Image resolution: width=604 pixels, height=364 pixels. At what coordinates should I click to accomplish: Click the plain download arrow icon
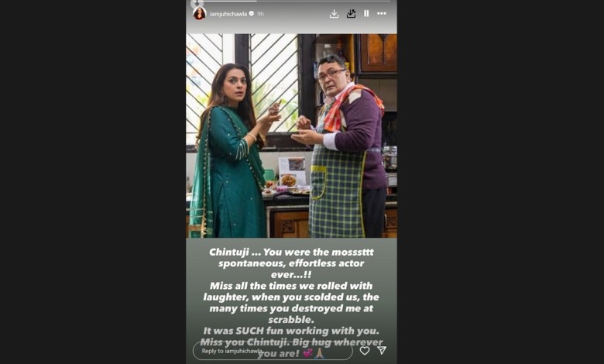point(334,14)
